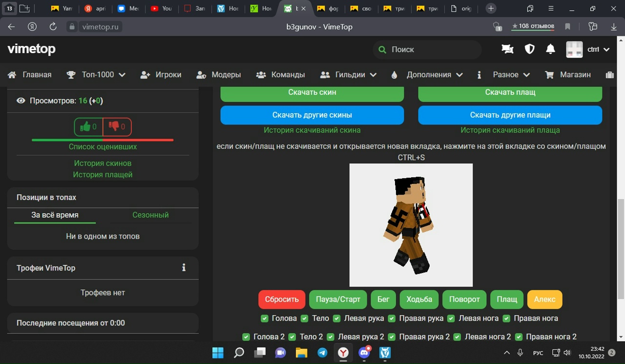Open the chat messages icon in header

507,49
